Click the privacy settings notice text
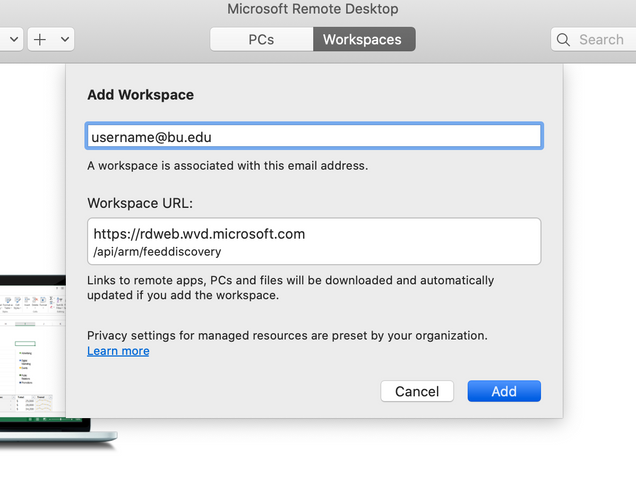The height and width of the screenshot is (480, 636). point(287,336)
